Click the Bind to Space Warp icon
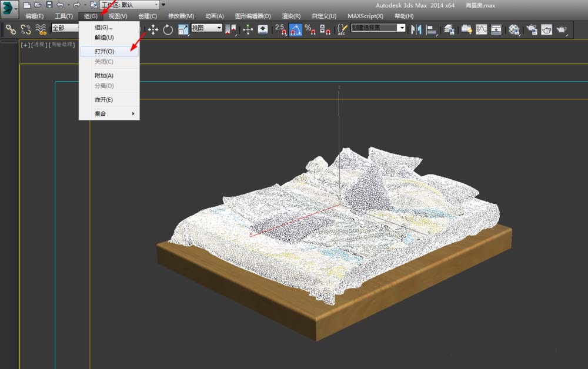The width and height of the screenshot is (588, 369). [41, 29]
